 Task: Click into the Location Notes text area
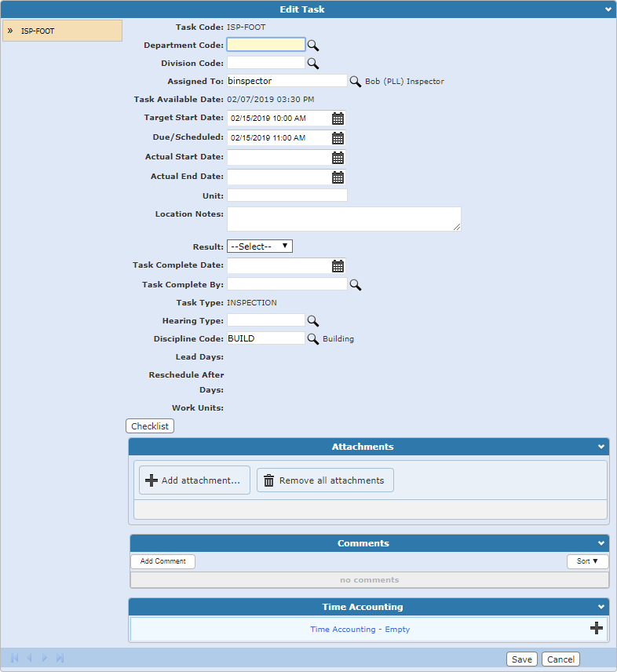click(343, 219)
